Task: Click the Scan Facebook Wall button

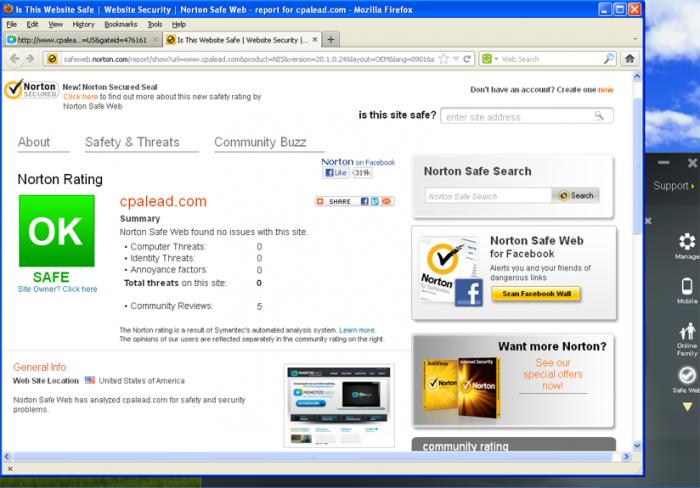Action: [536, 294]
